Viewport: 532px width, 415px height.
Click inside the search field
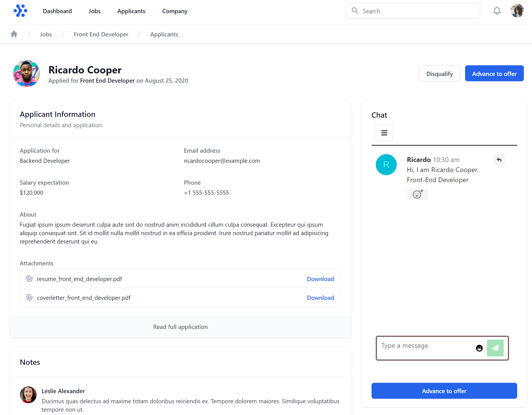412,11
